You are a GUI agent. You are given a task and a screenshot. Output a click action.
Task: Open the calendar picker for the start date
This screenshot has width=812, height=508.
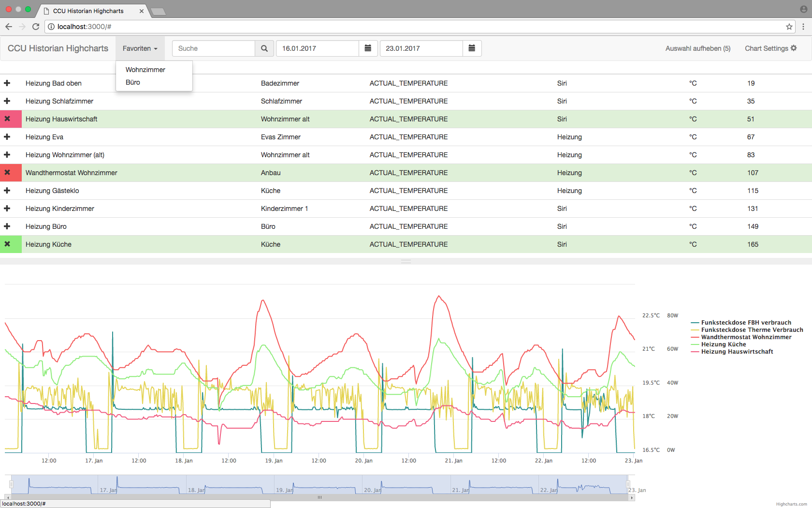coord(368,48)
